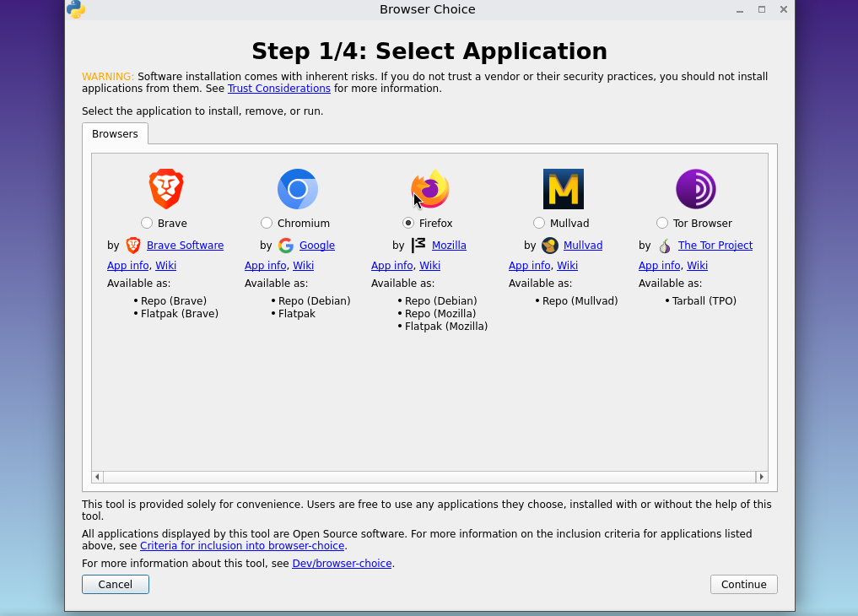858x616 pixels.
Task: Switch to the Browsers tab
Action: (115, 134)
